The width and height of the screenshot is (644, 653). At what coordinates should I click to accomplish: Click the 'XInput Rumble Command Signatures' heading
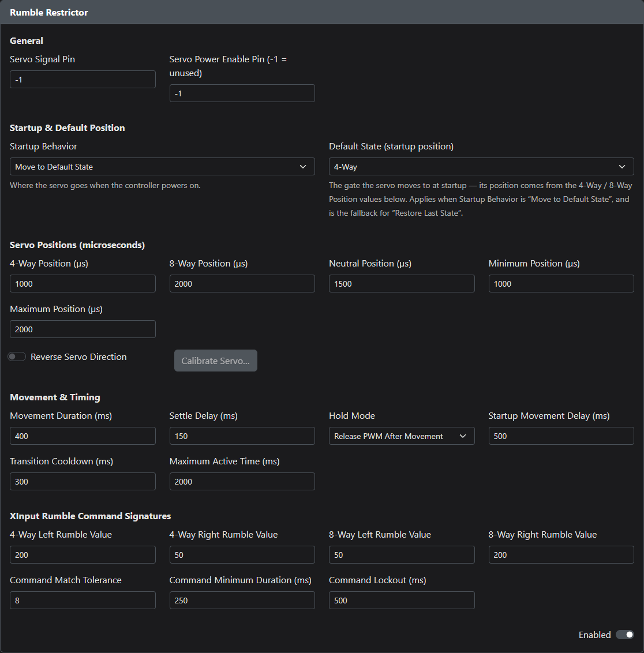coord(91,516)
